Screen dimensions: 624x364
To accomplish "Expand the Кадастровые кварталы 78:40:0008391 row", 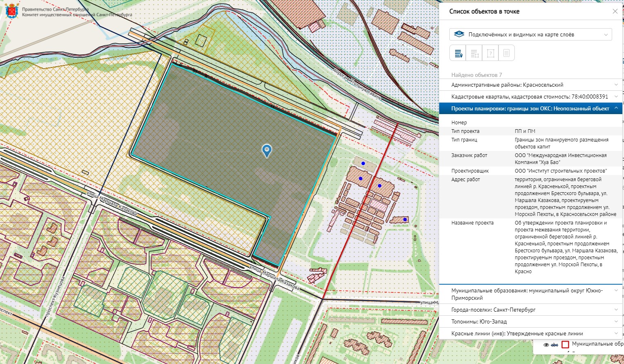I will (530, 97).
